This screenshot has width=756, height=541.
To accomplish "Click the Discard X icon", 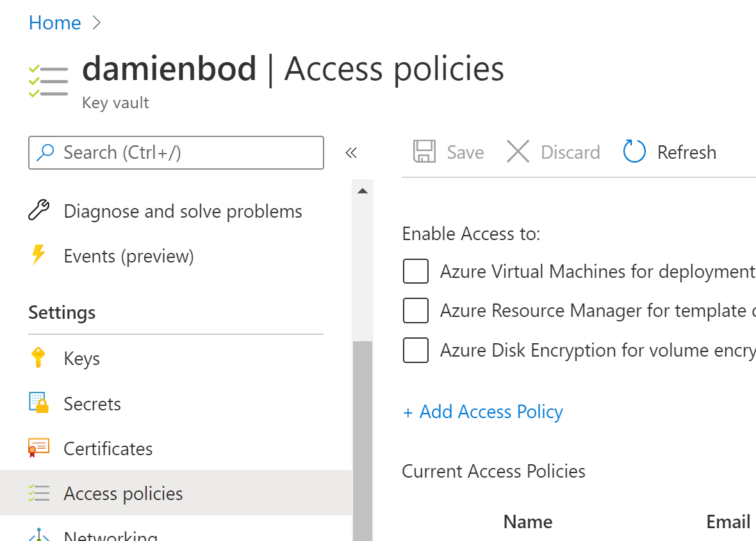I will (518, 152).
